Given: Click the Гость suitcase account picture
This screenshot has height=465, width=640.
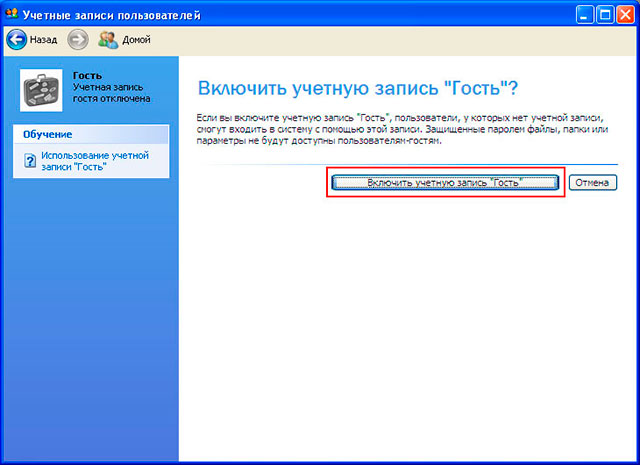Looking at the screenshot, I should coord(41,90).
